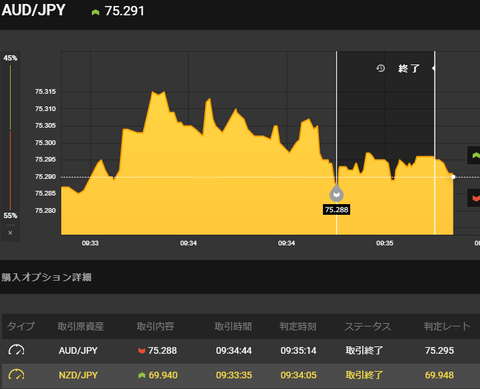Close the sentiment bar with the X

(x=10, y=233)
